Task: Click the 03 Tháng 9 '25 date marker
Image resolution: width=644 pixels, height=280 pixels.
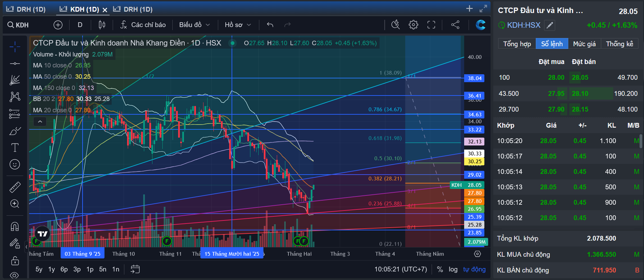Action: tap(83, 254)
